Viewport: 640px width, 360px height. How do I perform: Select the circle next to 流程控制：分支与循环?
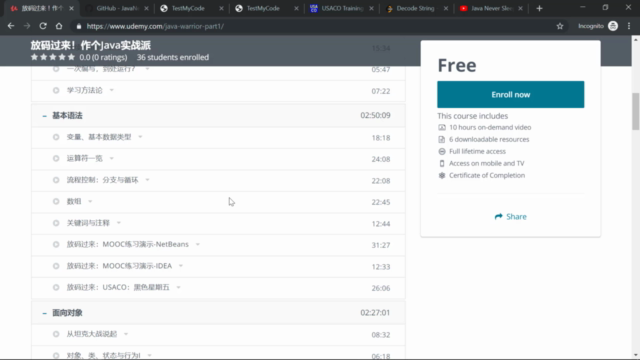pyautogui.click(x=56, y=180)
